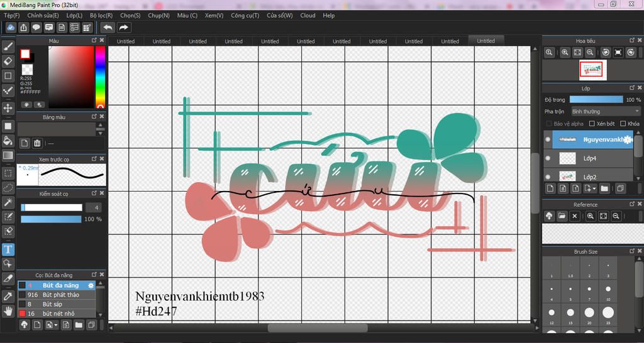Hide the Lớp4 layer
The height and width of the screenshot is (343, 644).
click(x=548, y=158)
